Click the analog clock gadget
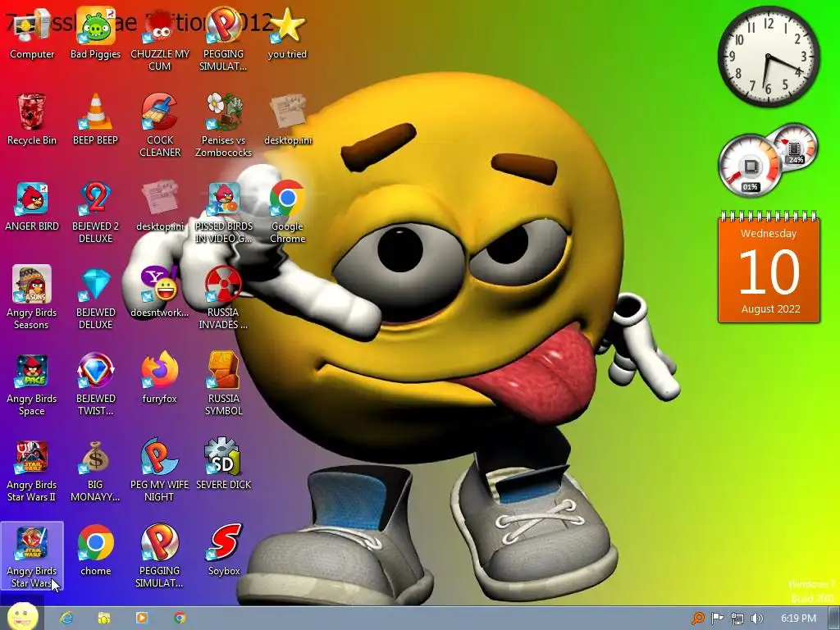This screenshot has width=840, height=630. click(x=768, y=57)
